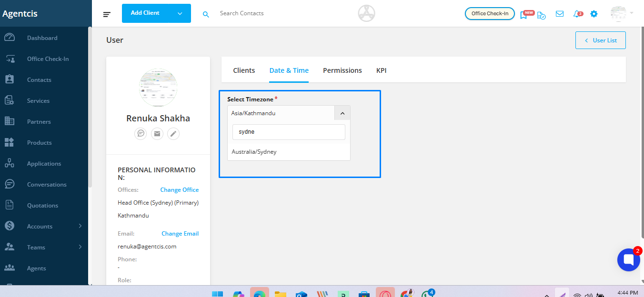
Task: Open Conversations from the sidebar
Action: [47, 185]
